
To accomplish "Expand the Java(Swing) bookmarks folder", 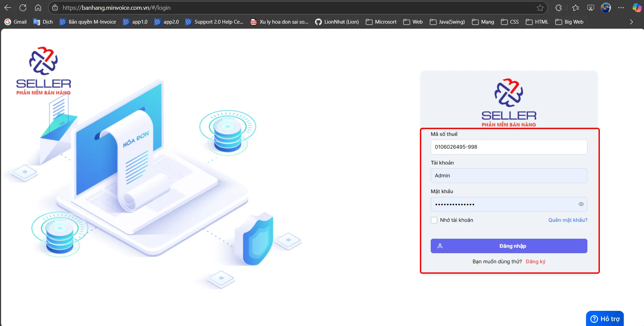I will 447,22.
